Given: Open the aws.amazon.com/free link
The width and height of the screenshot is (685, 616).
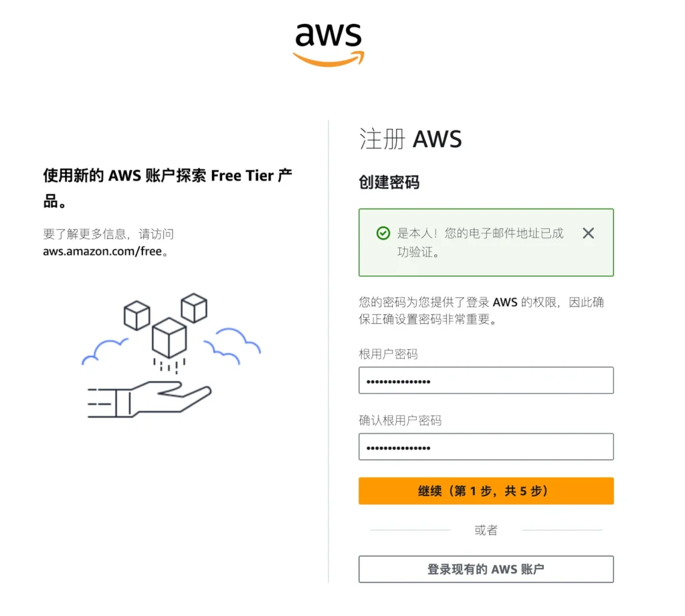Looking at the screenshot, I should point(102,251).
